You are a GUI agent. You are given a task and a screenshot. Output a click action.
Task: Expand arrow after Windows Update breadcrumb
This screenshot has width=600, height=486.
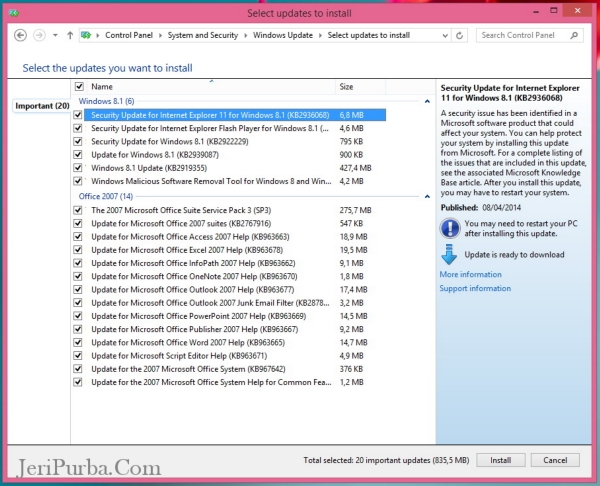click(320, 36)
